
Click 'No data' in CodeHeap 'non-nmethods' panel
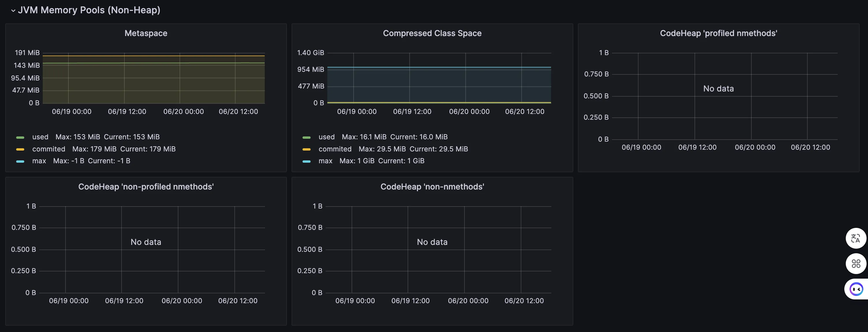point(432,242)
